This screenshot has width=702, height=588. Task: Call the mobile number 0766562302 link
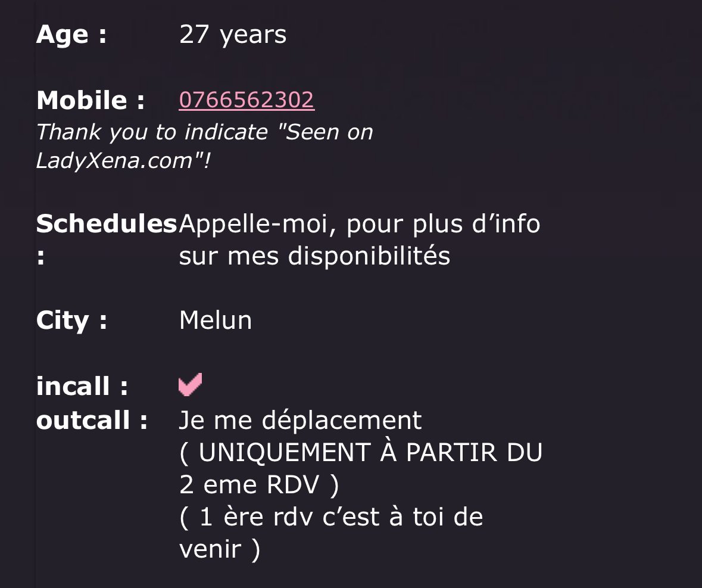[x=247, y=99]
